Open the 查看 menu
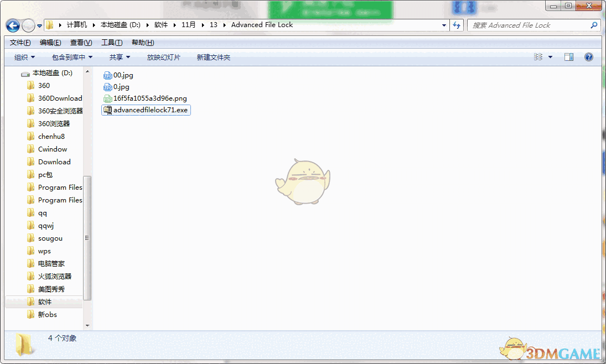This screenshot has width=606, height=364. tap(80, 42)
